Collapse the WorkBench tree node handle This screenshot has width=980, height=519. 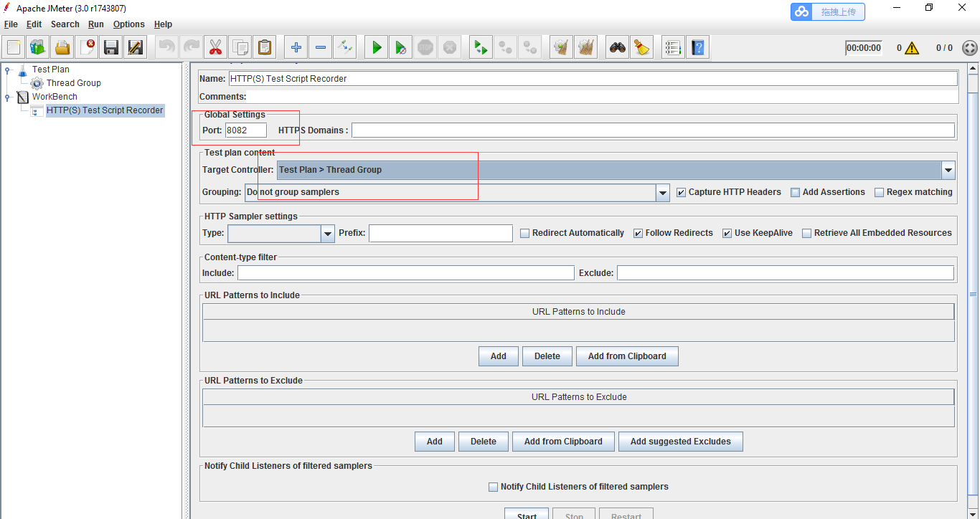pos(7,97)
